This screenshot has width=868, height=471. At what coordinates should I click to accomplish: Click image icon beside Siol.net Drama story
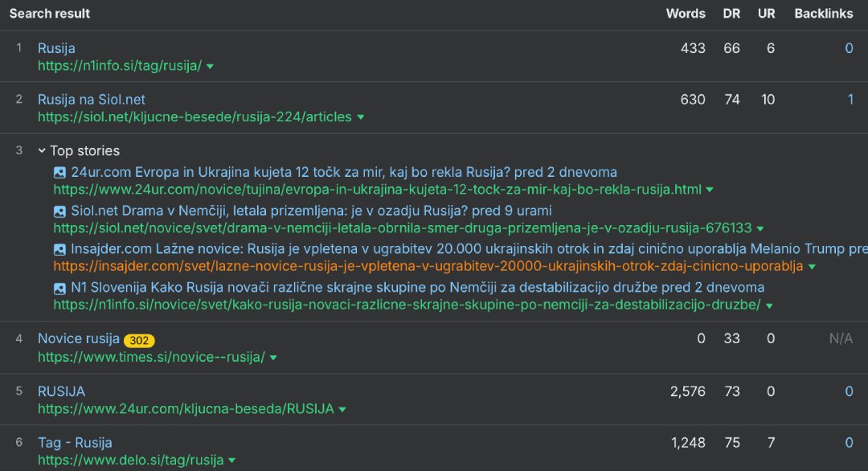pos(59,211)
